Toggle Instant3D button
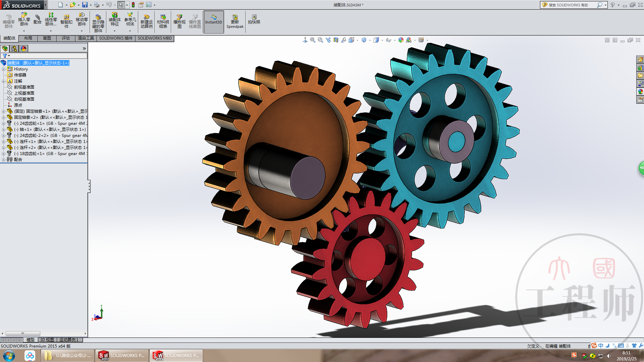The width and height of the screenshot is (644, 362). click(x=213, y=22)
